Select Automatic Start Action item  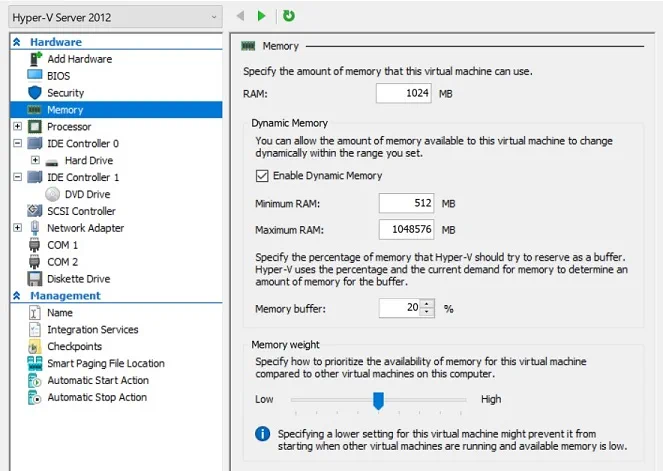click(97, 381)
